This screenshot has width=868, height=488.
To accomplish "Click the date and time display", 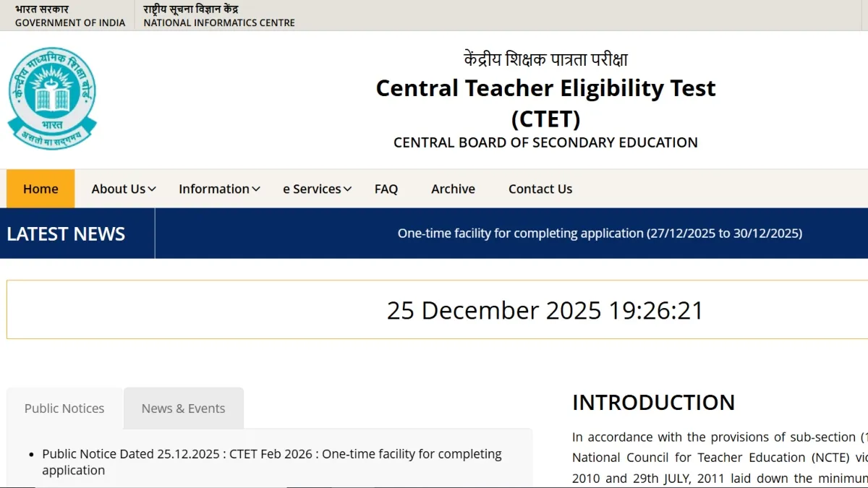I will click(x=545, y=310).
